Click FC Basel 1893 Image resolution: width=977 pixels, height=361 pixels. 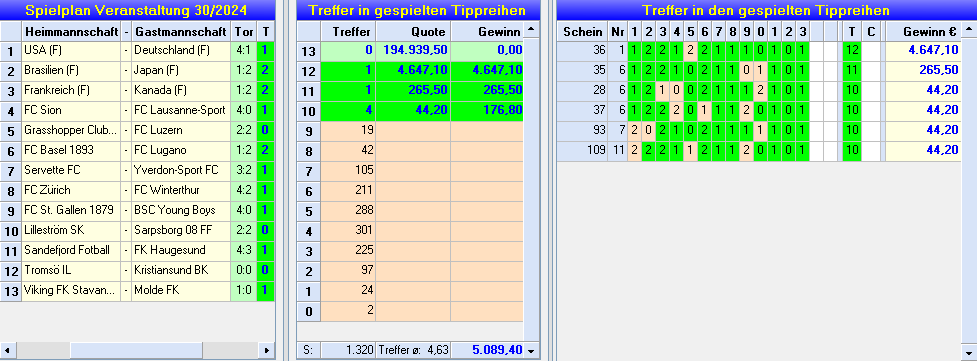(x=71, y=150)
